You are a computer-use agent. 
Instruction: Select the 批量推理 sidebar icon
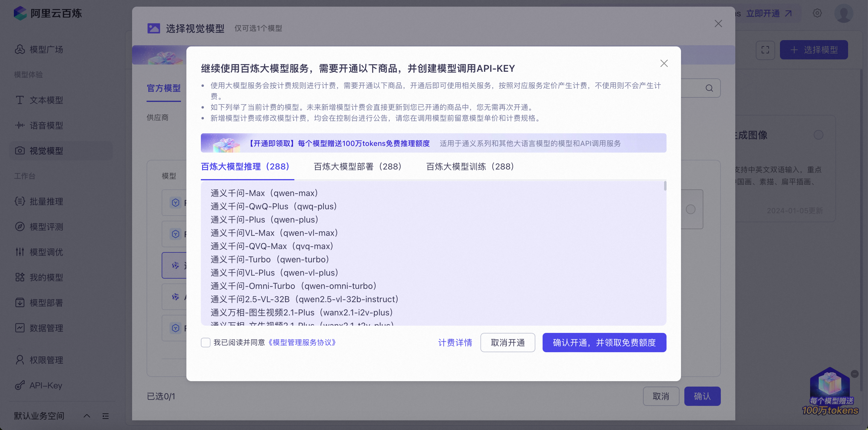coord(20,201)
